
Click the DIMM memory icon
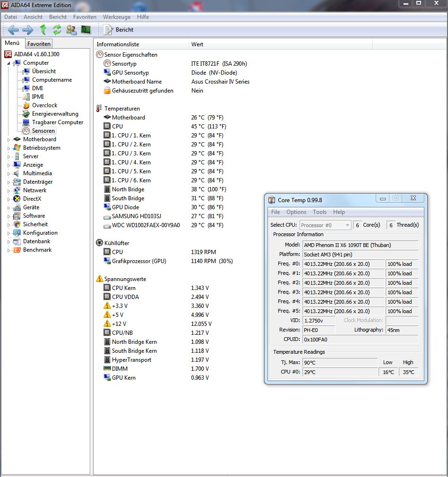107,368
